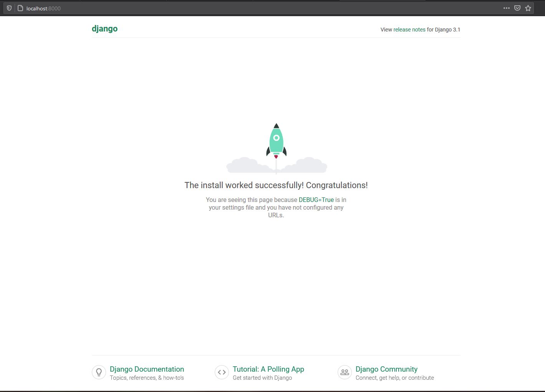Click the people community icon
The width and height of the screenshot is (545, 392).
click(345, 372)
